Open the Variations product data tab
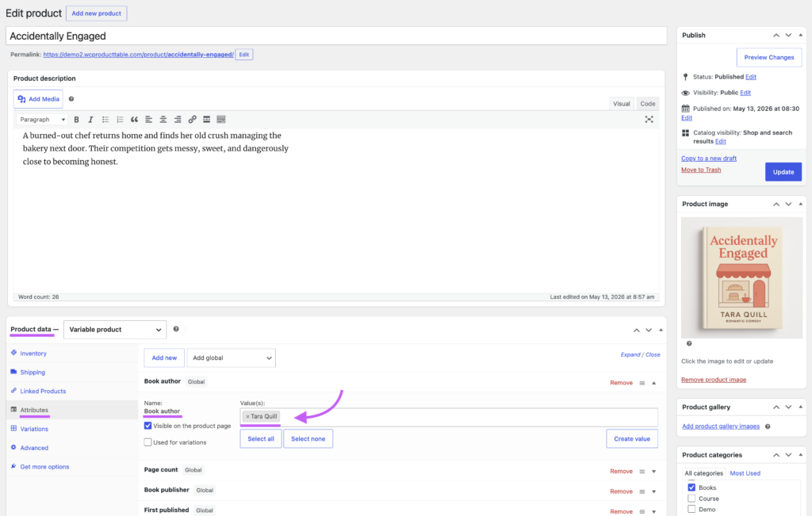Viewport: 812px width, 516px height. [34, 429]
